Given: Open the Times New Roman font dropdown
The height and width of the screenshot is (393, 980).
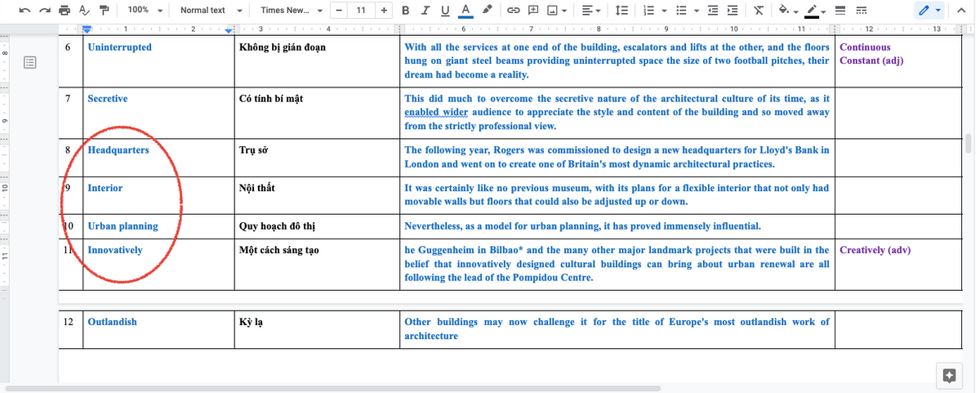Looking at the screenshot, I should coord(291,11).
